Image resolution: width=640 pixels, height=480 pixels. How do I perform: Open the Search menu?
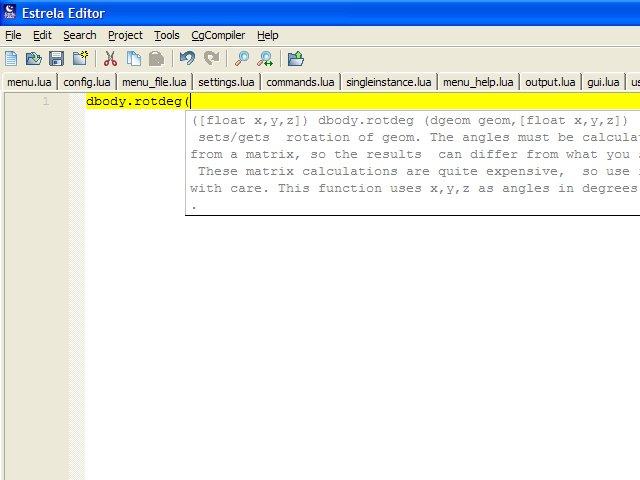80,35
